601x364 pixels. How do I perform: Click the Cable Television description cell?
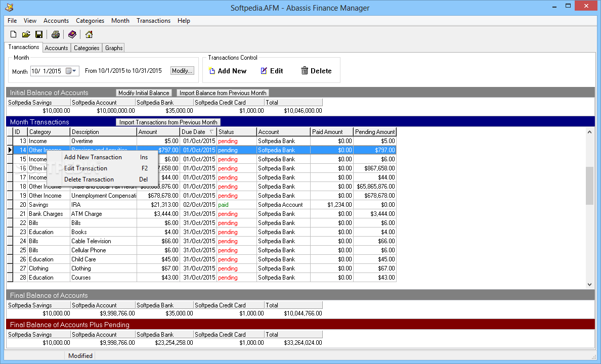pos(104,241)
